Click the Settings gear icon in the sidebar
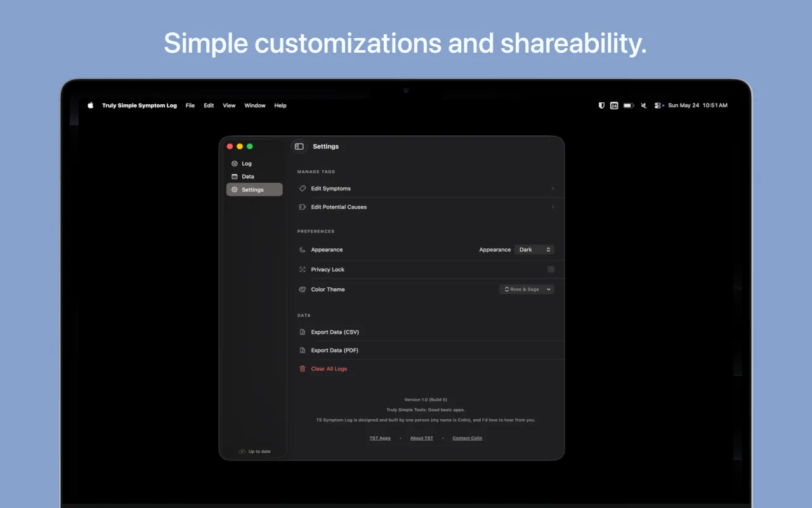This screenshot has height=508, width=812. point(235,190)
